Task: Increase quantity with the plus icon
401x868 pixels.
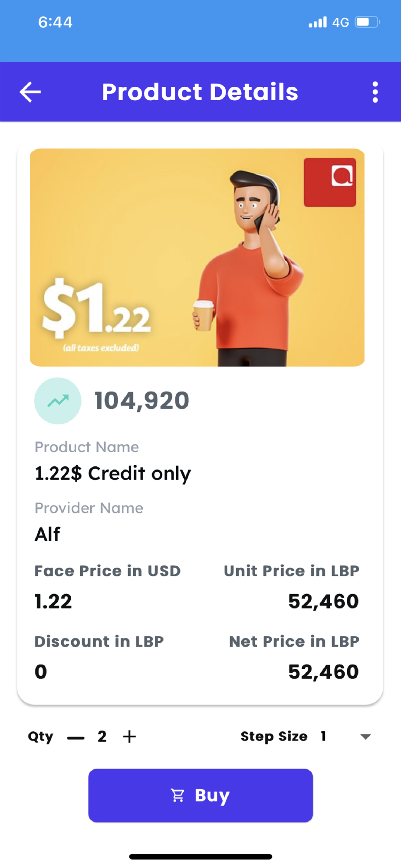Action: tap(129, 736)
